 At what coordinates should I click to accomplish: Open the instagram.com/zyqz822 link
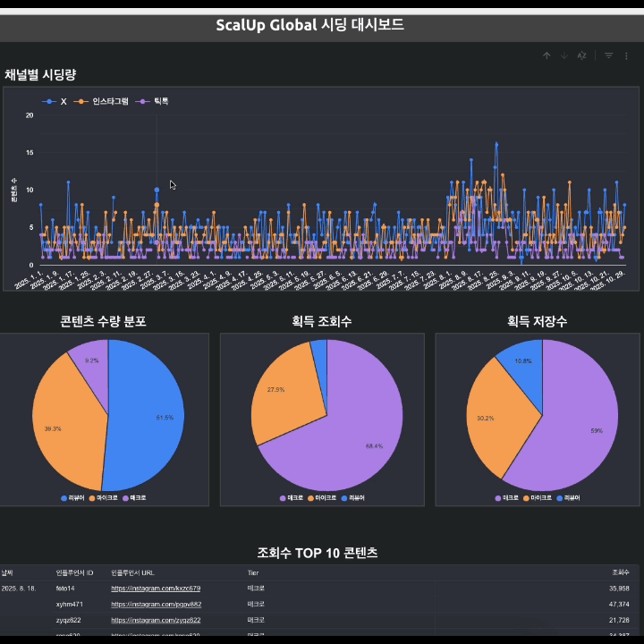tap(156, 620)
